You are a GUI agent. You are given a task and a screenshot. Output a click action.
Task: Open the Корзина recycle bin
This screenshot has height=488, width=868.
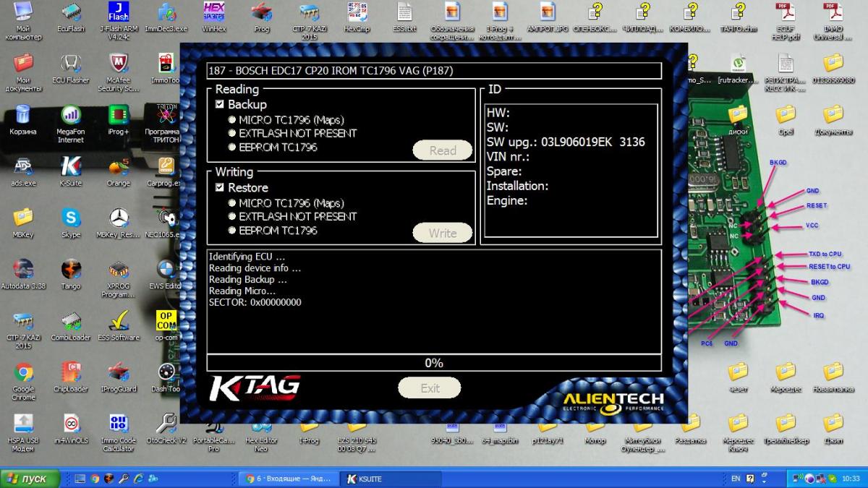click(x=23, y=119)
